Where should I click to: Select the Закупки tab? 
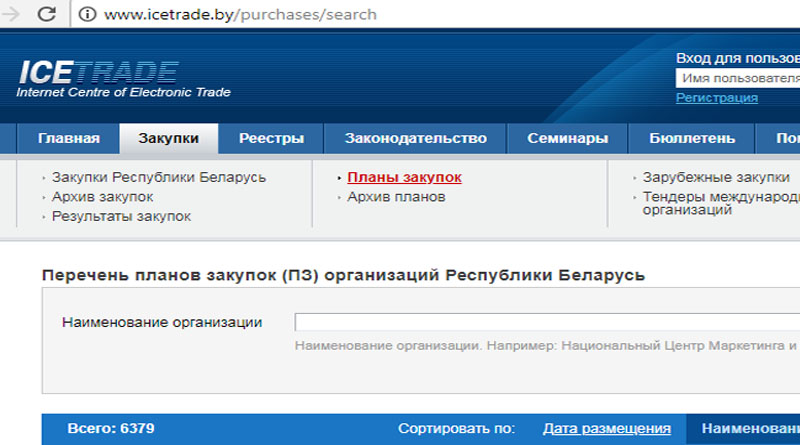point(168,138)
